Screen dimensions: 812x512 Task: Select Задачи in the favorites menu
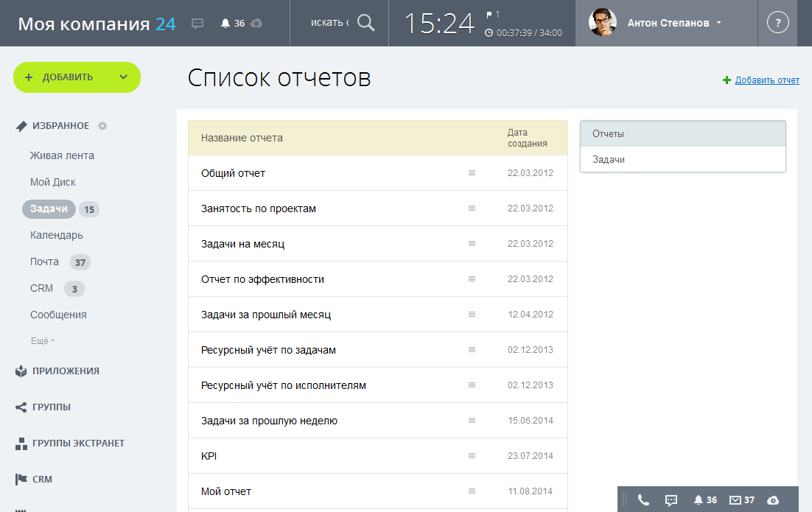pyautogui.click(x=49, y=208)
